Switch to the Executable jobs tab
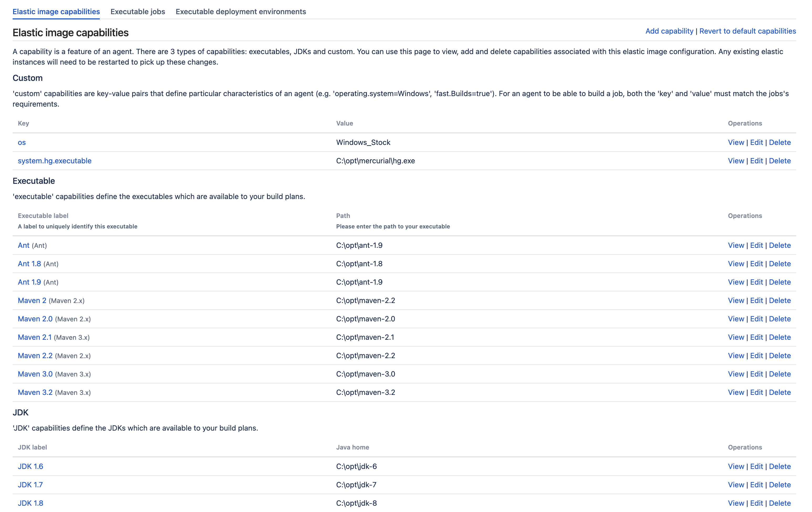812x512 pixels. (x=138, y=12)
